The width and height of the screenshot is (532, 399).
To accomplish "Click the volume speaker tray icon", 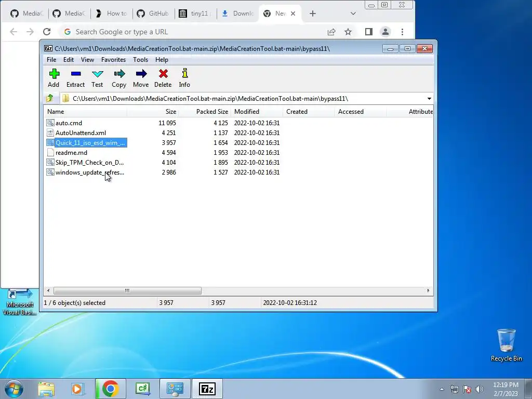I will pyautogui.click(x=480, y=389).
